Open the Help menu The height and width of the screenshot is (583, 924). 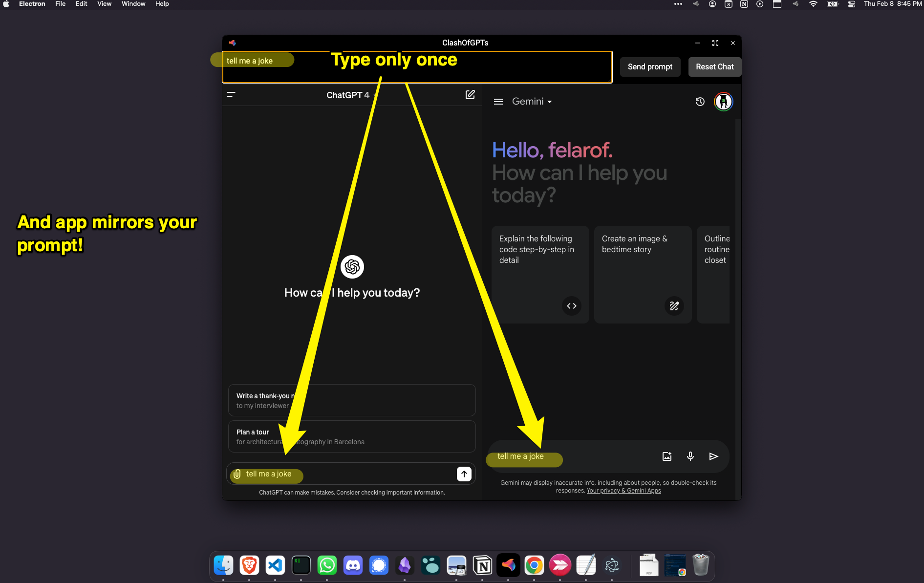162,4
